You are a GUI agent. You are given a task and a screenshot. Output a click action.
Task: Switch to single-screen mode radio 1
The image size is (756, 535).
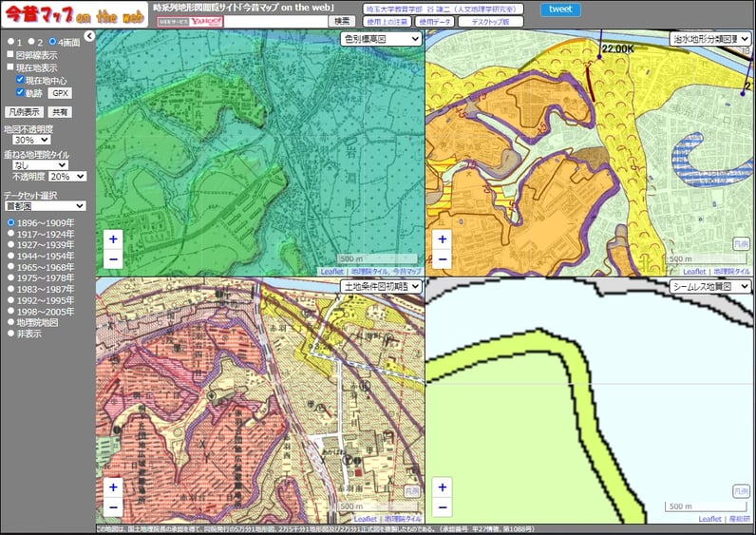click(x=11, y=42)
